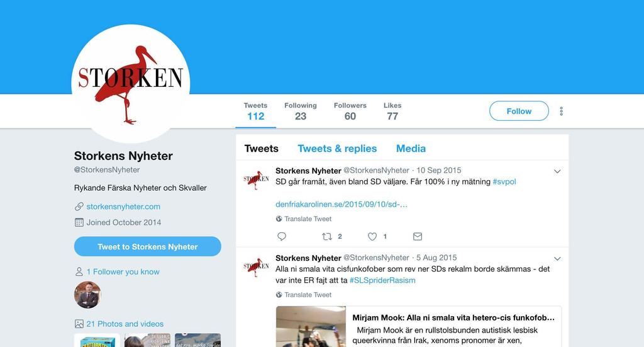
Task: Open the three-dot more options menu by Follow
Action: (x=561, y=111)
